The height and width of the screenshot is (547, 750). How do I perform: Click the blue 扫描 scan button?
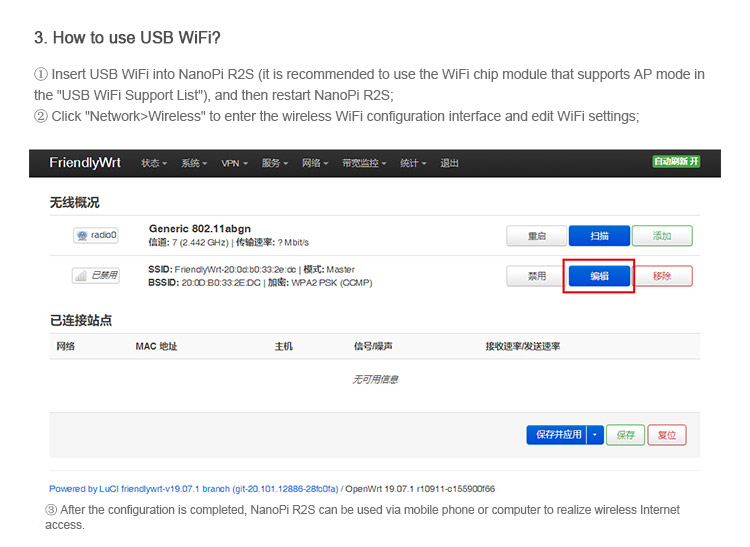pyautogui.click(x=599, y=236)
